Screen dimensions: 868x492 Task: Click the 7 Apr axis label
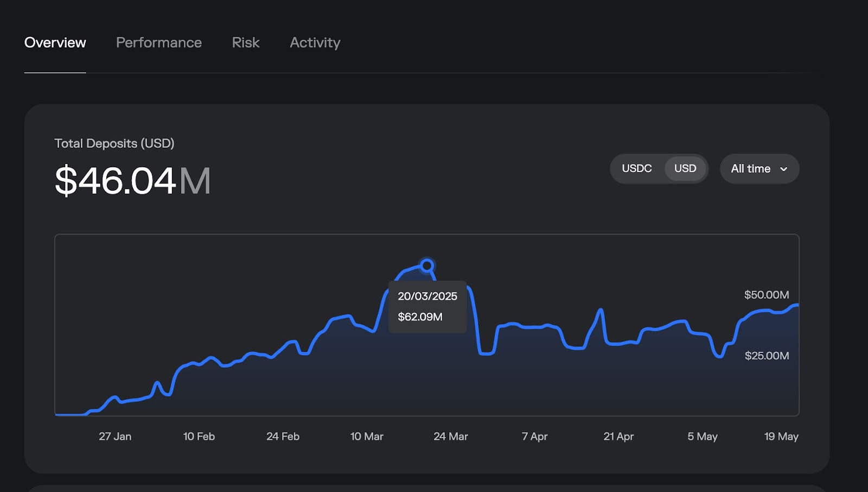pos(534,437)
